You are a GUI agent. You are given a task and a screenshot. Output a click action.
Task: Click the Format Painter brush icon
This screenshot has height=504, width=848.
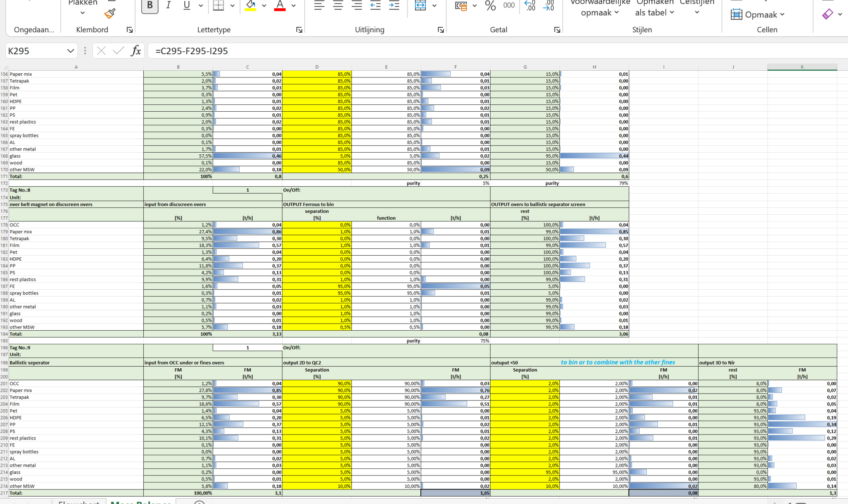point(109,14)
